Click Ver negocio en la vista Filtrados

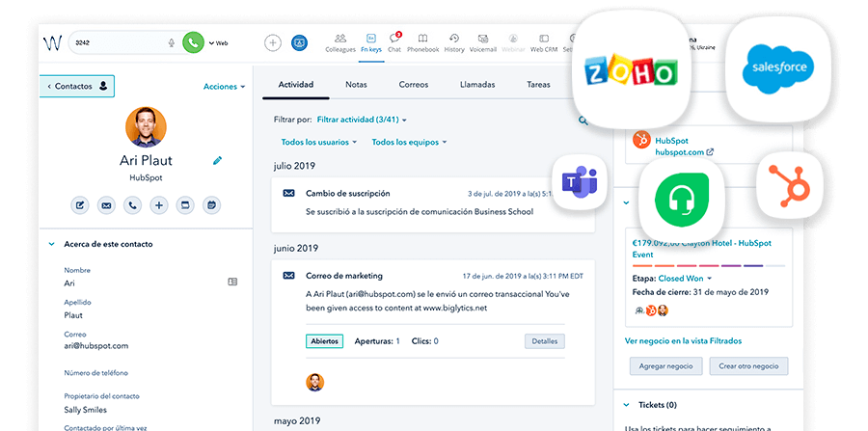coord(683,340)
